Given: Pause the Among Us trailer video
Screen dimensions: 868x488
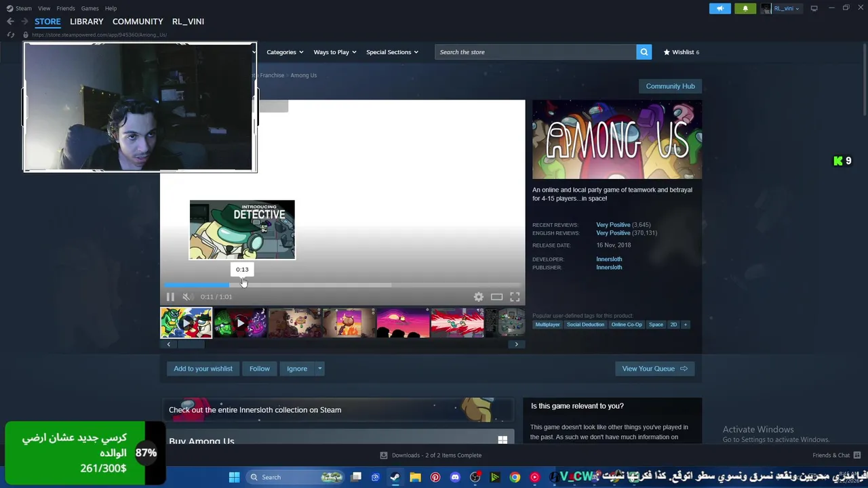Looking at the screenshot, I should [x=170, y=297].
